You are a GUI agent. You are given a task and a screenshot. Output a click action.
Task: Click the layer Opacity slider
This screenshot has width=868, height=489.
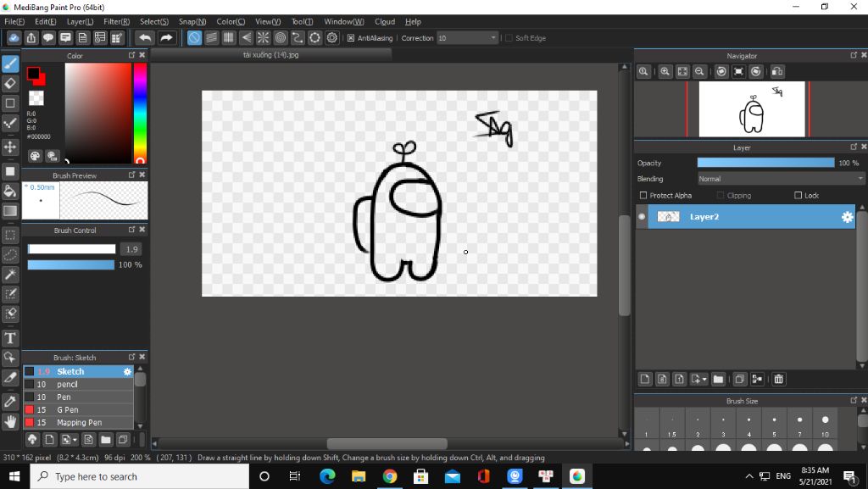click(x=765, y=163)
